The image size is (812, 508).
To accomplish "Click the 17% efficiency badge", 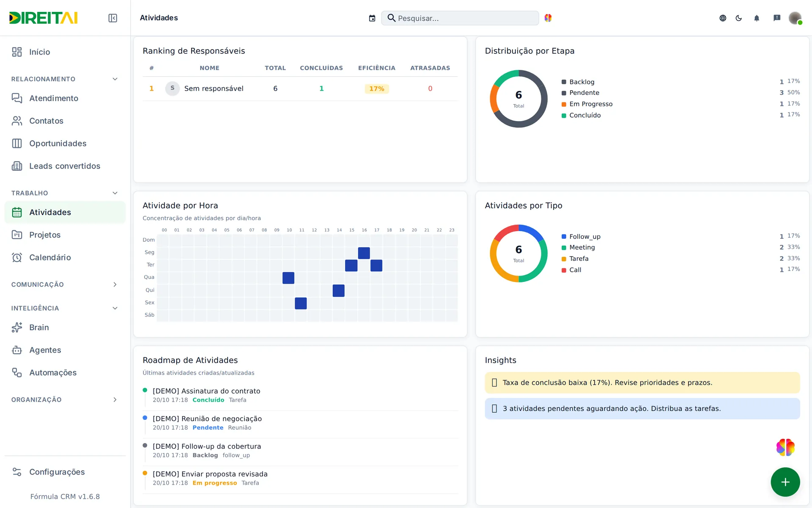I will (377, 88).
